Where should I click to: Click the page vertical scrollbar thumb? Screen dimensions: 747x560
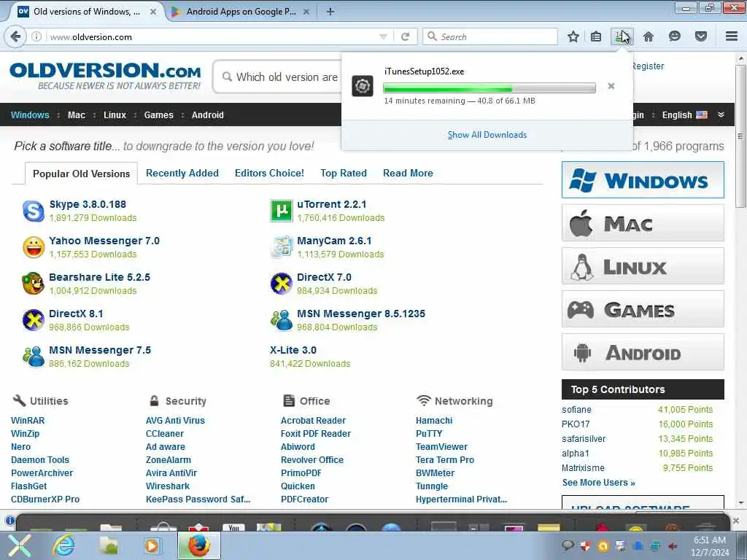coord(740,136)
